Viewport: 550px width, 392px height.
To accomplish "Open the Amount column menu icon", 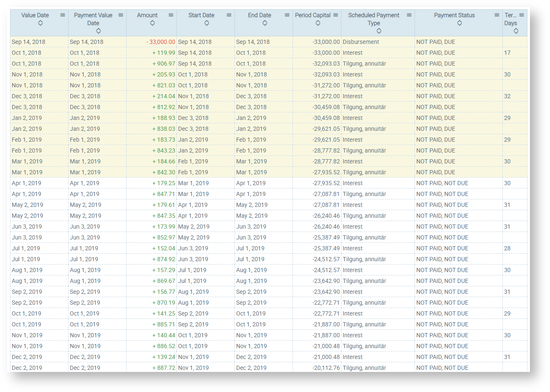I will (171, 15).
